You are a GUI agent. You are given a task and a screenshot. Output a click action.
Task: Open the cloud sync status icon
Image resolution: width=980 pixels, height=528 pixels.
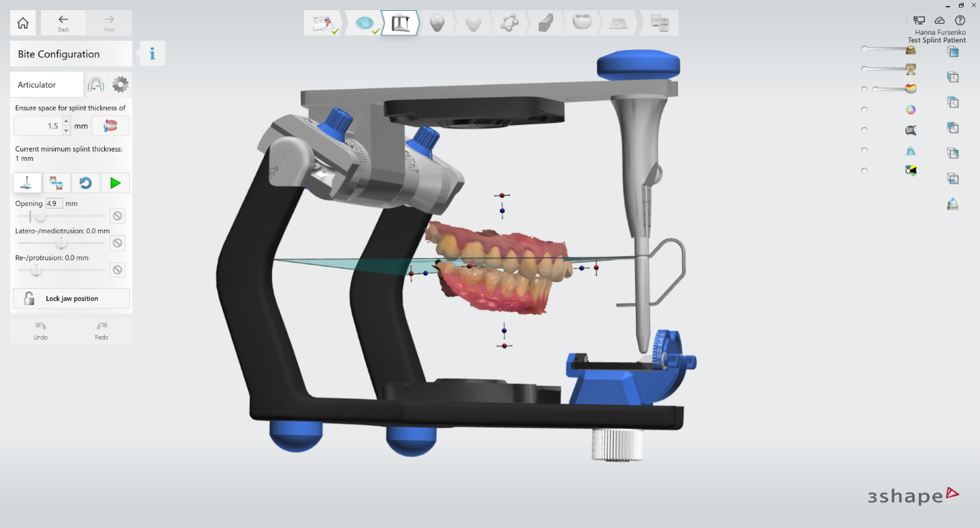coord(940,21)
